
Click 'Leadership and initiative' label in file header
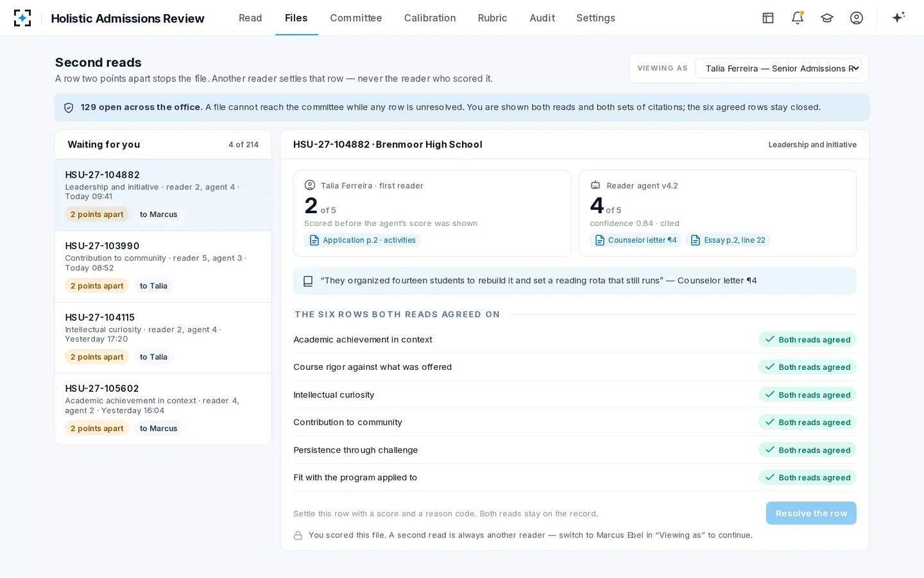point(812,144)
